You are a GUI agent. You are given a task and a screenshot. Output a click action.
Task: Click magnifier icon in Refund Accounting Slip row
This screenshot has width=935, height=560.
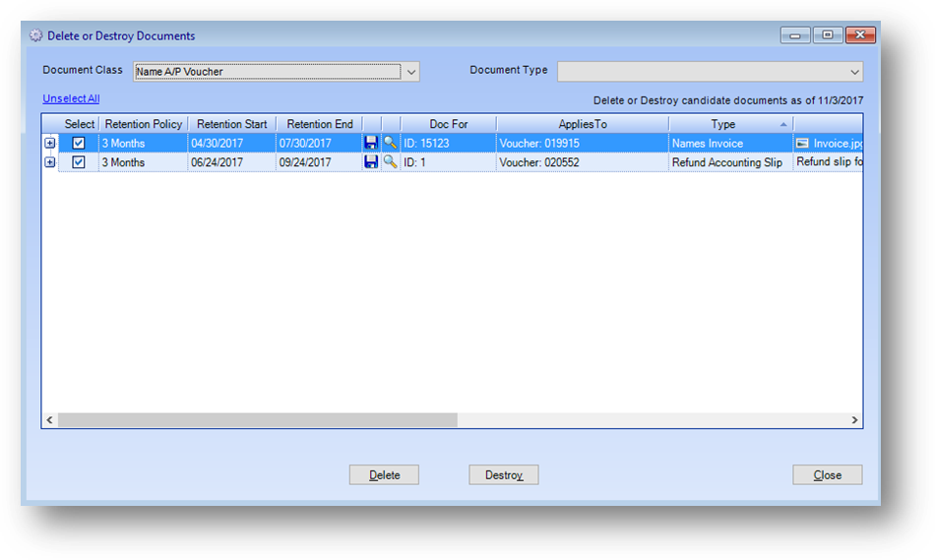point(391,162)
